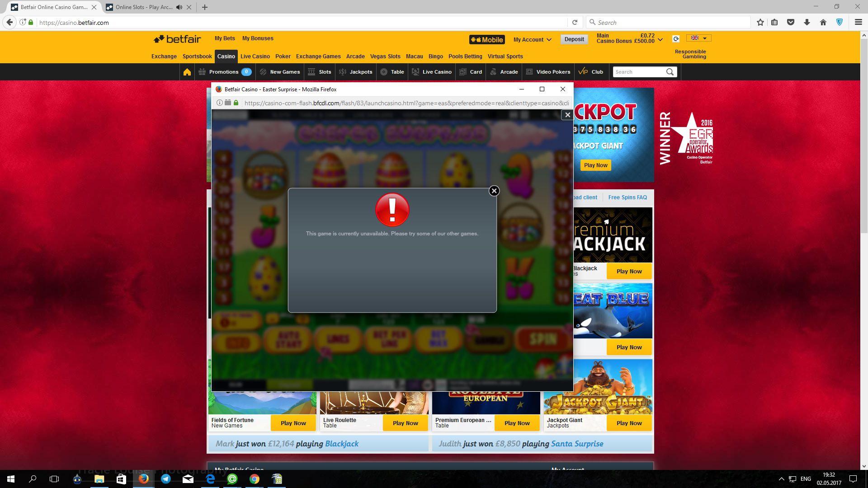
Task: Switch to the Online Slots browser tab
Action: (x=144, y=7)
